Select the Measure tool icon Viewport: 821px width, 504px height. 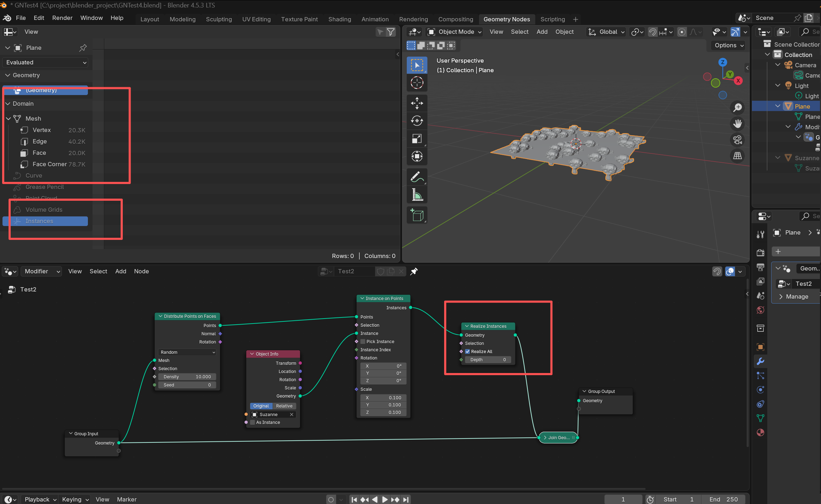417,195
